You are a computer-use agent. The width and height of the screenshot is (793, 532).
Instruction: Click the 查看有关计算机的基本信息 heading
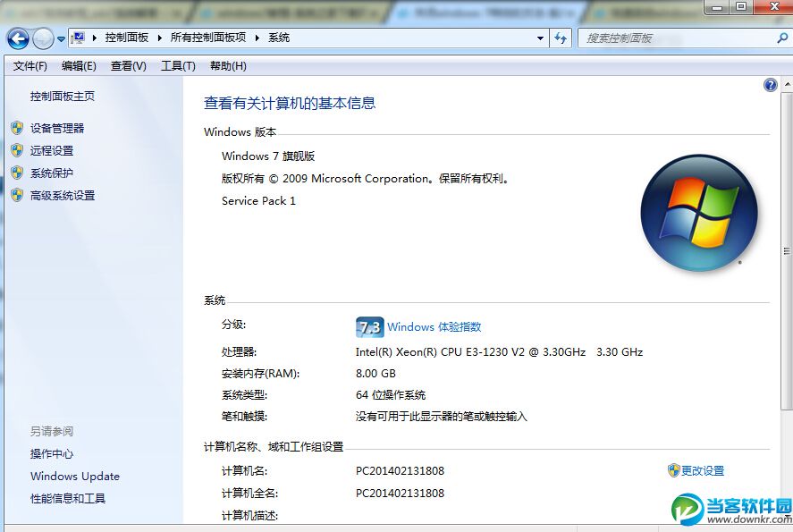point(290,103)
